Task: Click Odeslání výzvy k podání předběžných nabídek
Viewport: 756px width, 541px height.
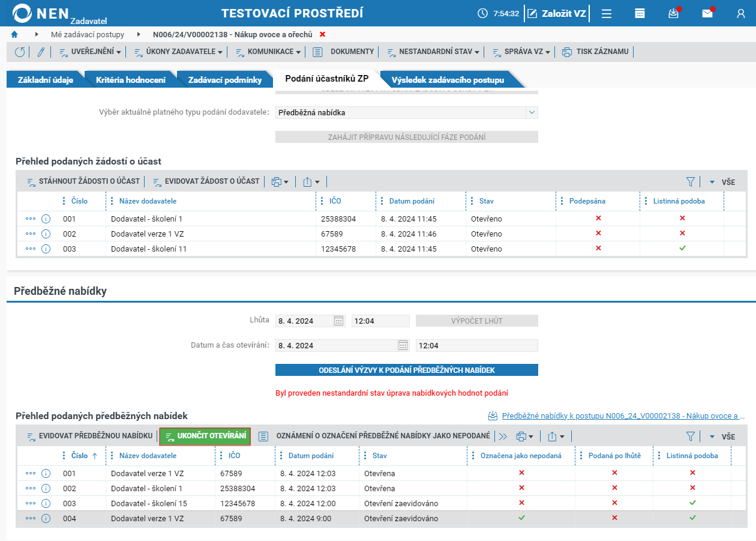Action: pos(407,370)
